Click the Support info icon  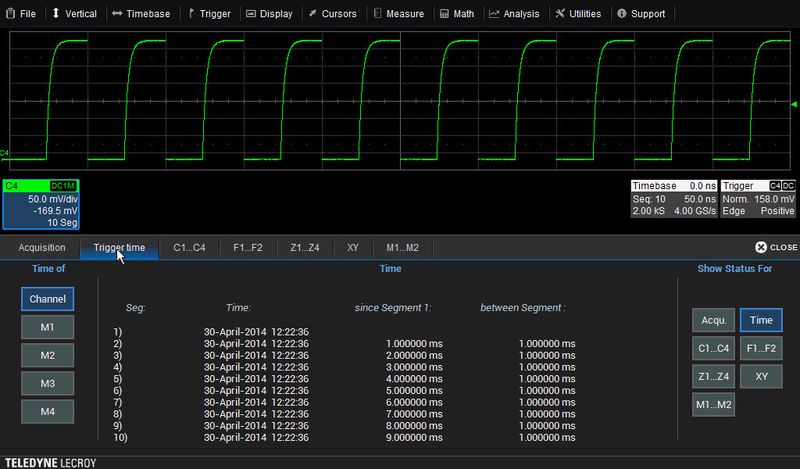coord(621,14)
